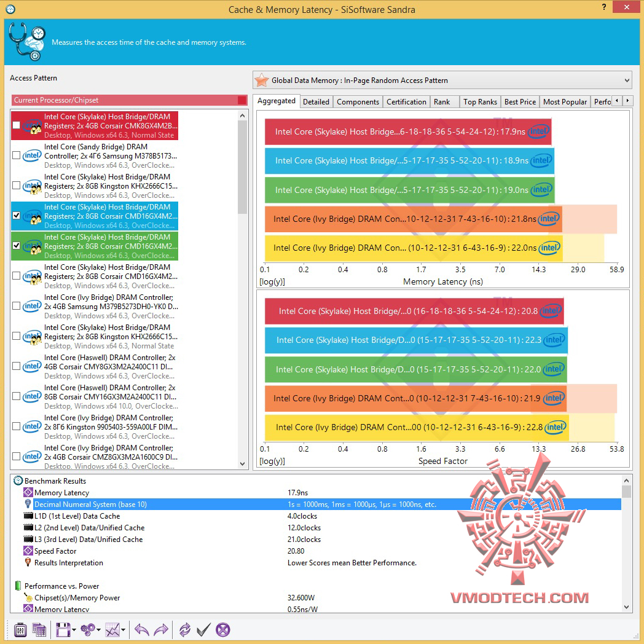644x644 pixels.
Task: Click the forward arrow icon
Action: pyautogui.click(x=161, y=630)
